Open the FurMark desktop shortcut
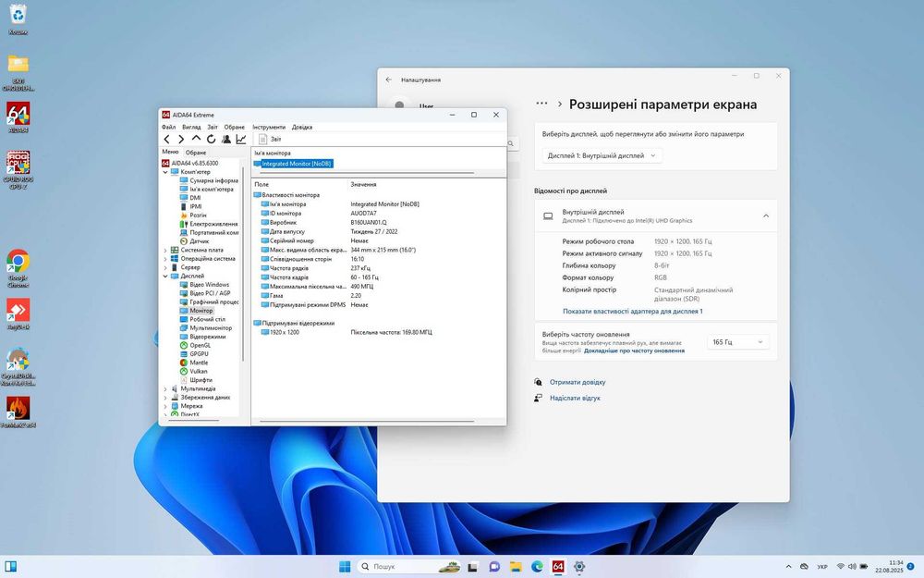The image size is (924, 578). click(x=18, y=412)
